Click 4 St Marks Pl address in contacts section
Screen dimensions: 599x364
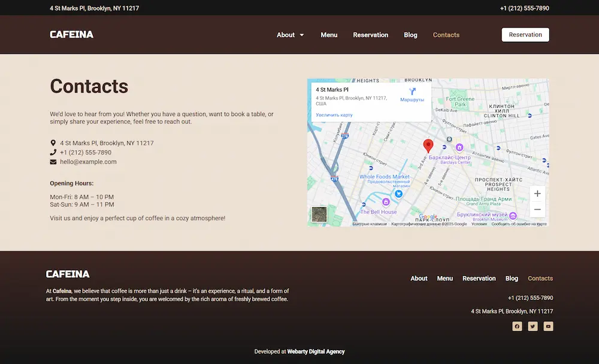(107, 143)
